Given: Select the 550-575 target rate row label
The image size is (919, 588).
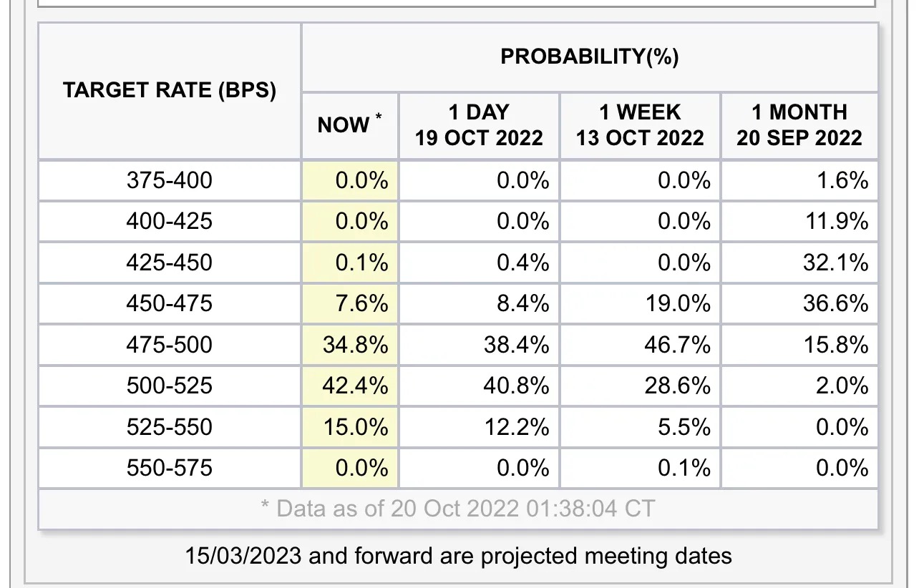Looking at the screenshot, I should tap(170, 469).
